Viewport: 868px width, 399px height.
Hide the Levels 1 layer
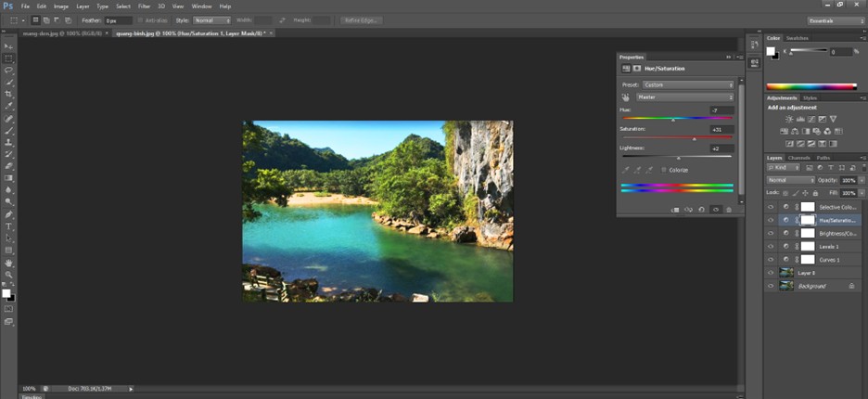click(x=770, y=247)
